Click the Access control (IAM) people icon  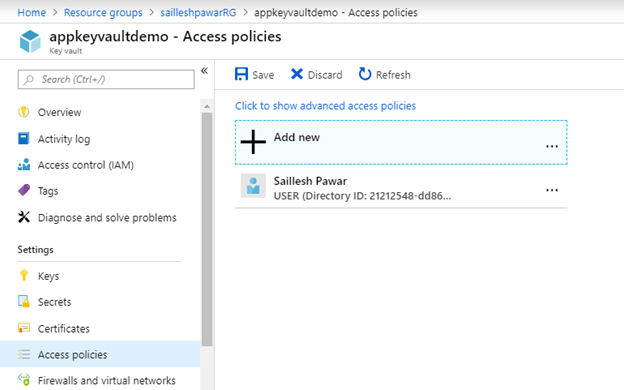coord(24,164)
